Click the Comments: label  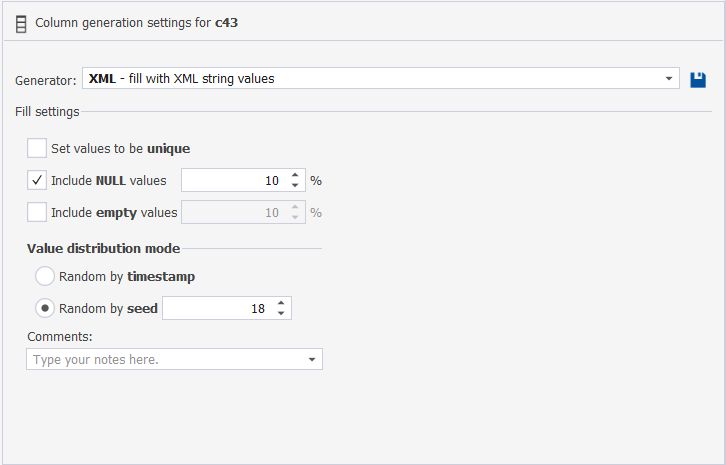(x=60, y=337)
